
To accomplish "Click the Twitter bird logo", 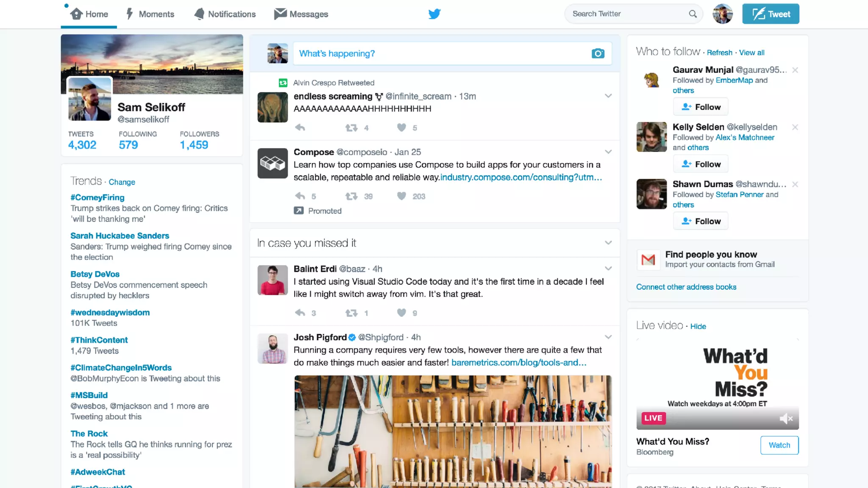I will point(434,14).
